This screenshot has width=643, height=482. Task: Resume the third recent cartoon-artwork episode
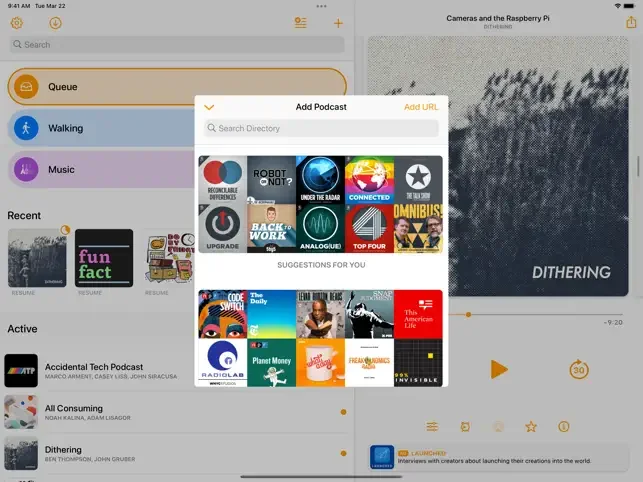[169, 258]
